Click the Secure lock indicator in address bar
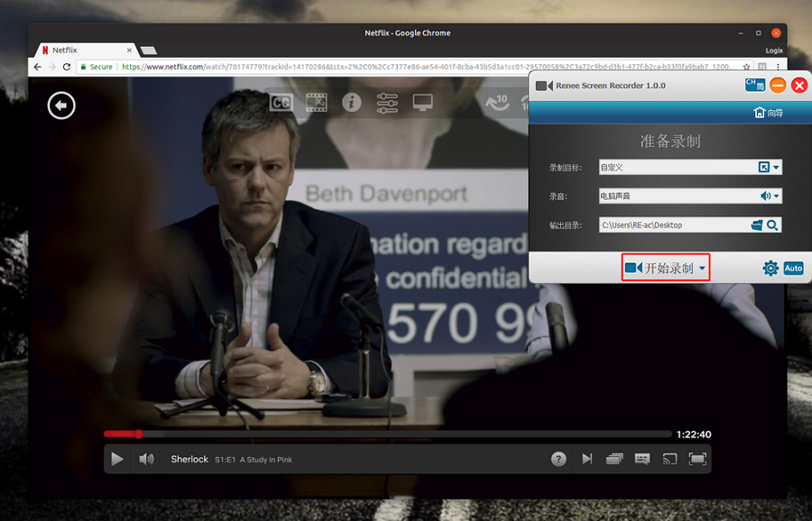Viewport: 812px width, 521px height. coord(97,67)
